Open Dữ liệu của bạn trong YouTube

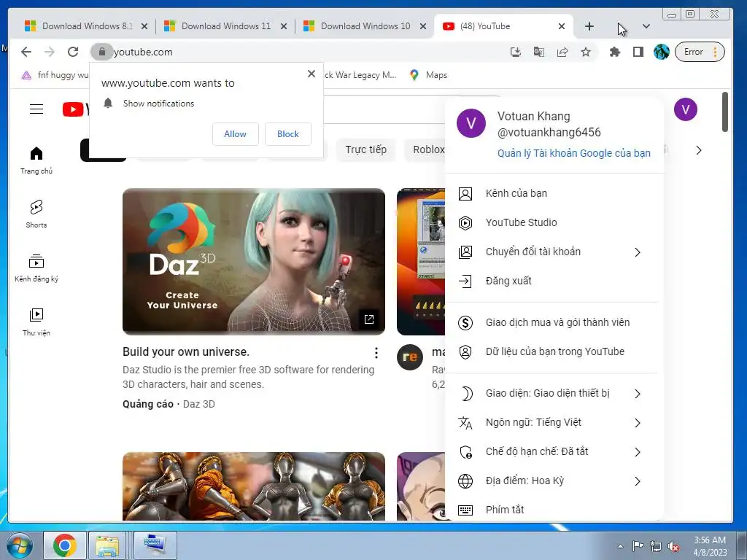pos(554,351)
